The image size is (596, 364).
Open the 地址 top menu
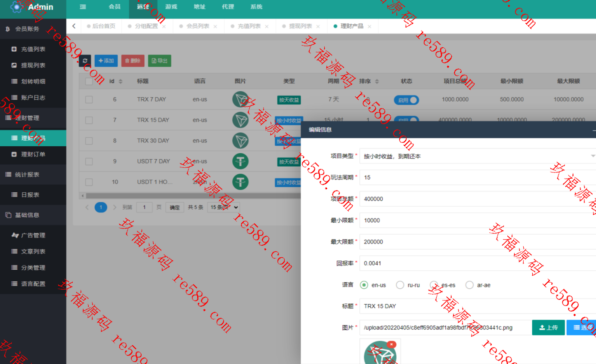[x=199, y=7]
